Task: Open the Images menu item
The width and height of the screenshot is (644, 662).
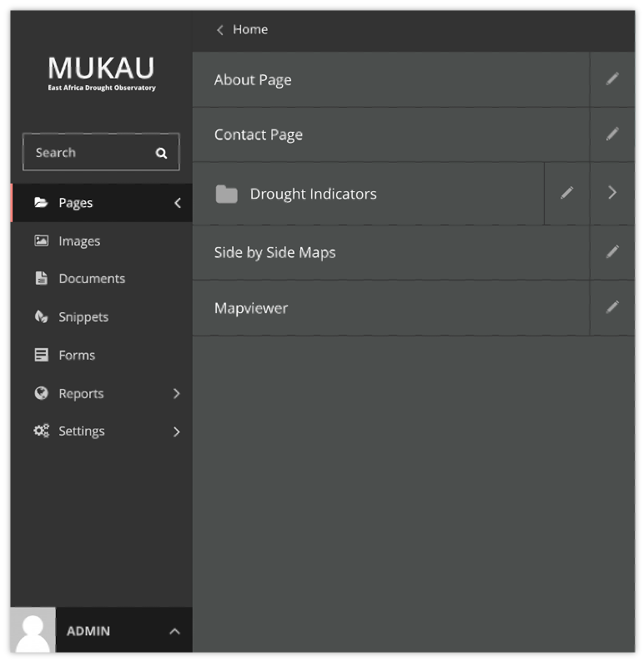Action: pos(101,240)
